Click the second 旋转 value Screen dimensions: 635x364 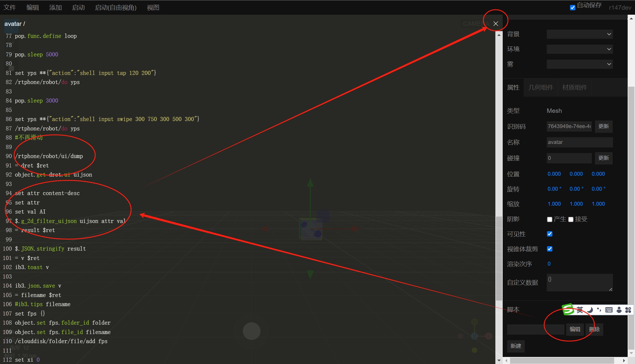(576, 189)
